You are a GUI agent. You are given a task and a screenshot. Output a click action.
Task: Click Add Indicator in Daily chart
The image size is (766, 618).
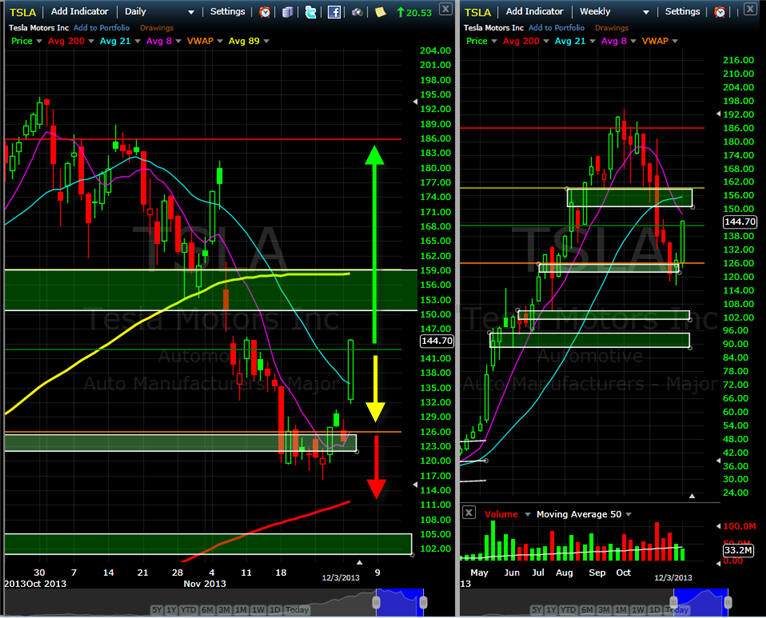[x=80, y=11]
